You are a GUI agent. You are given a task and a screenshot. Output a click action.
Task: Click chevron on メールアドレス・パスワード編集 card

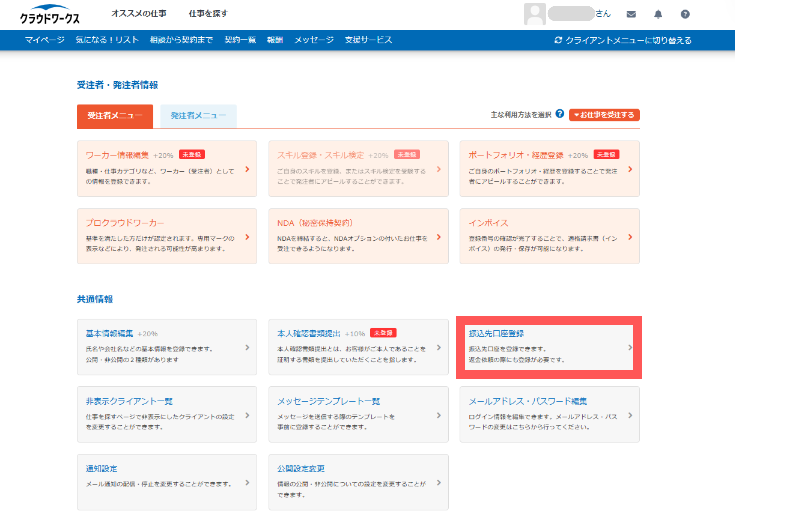click(x=630, y=415)
